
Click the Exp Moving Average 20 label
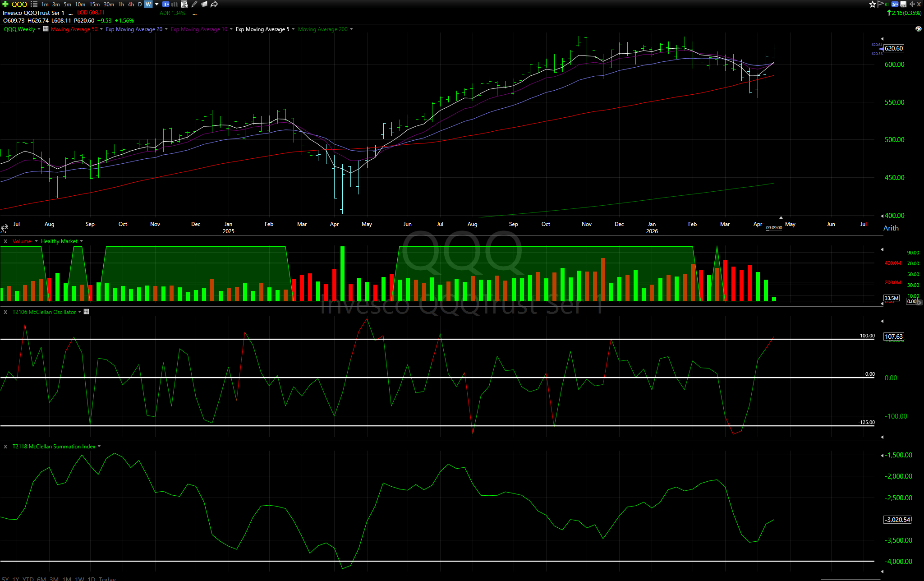click(134, 29)
